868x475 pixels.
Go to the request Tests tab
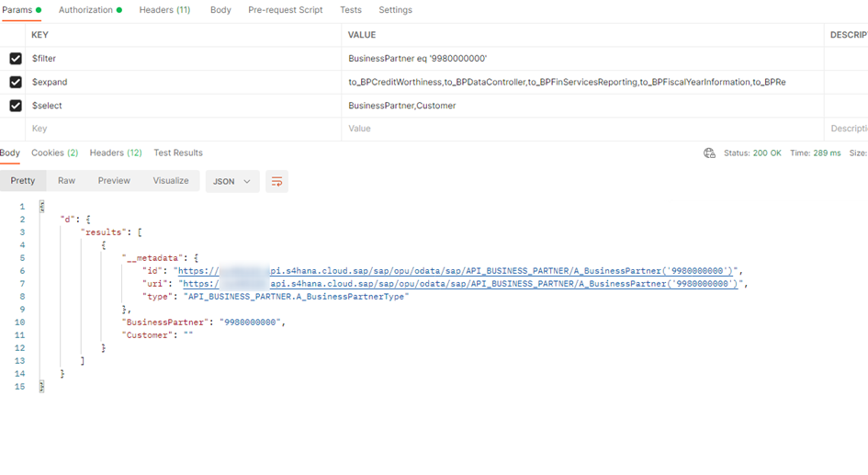(350, 10)
